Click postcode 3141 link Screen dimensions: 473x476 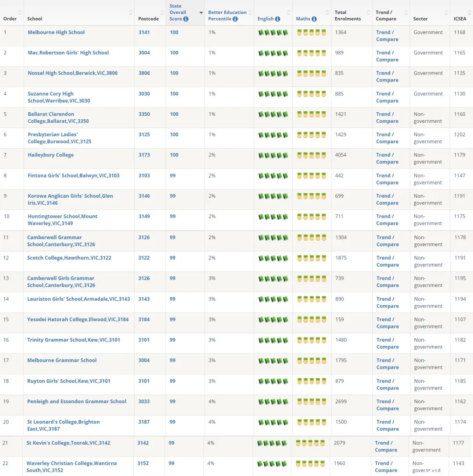[x=144, y=32]
